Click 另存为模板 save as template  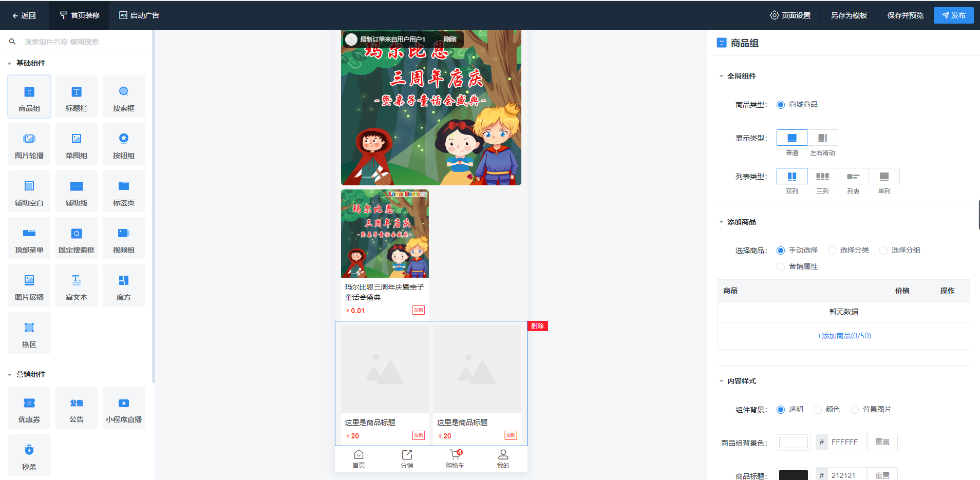click(849, 15)
